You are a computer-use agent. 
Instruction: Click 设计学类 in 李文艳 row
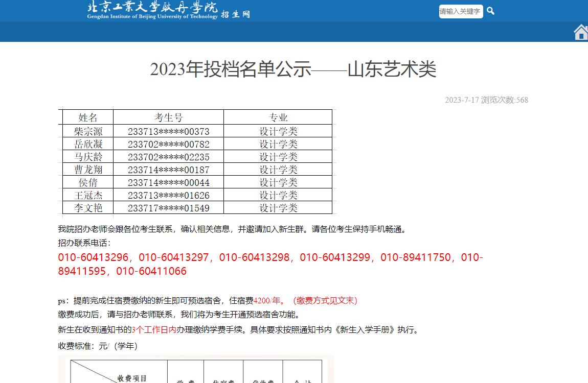pyautogui.click(x=278, y=208)
